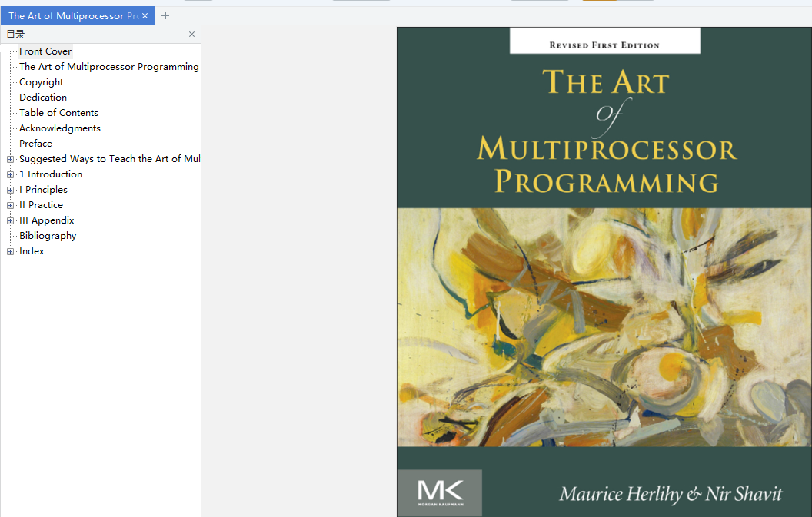Close the Art of Multiprocessor Programming tab
This screenshot has width=812, height=517.
[x=145, y=16]
